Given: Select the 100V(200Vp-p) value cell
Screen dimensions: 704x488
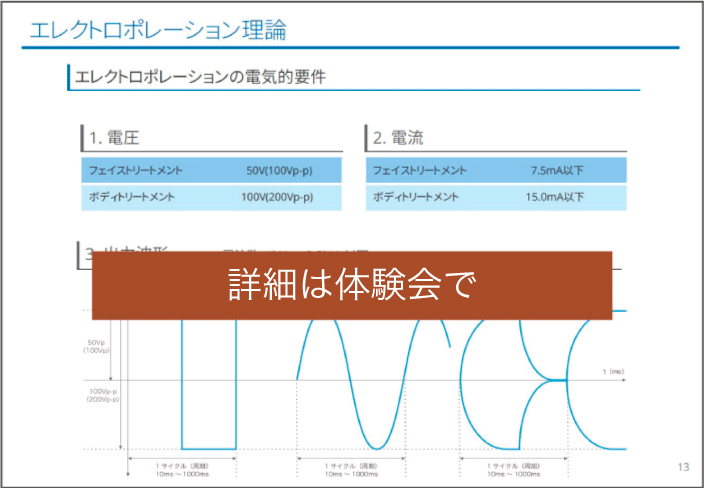Looking at the screenshot, I should 277,197.
